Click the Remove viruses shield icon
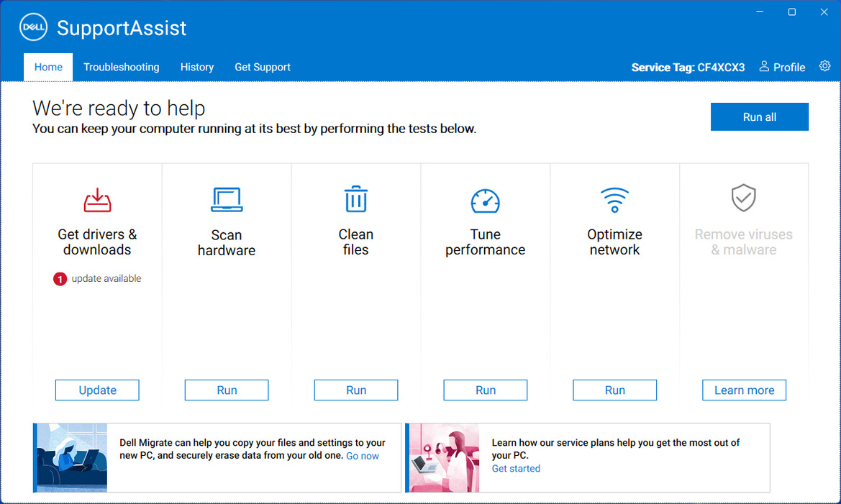The image size is (841, 504). point(744,198)
